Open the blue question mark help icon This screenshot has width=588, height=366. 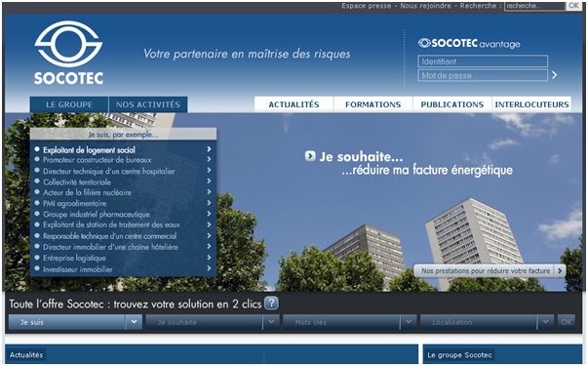(x=271, y=303)
